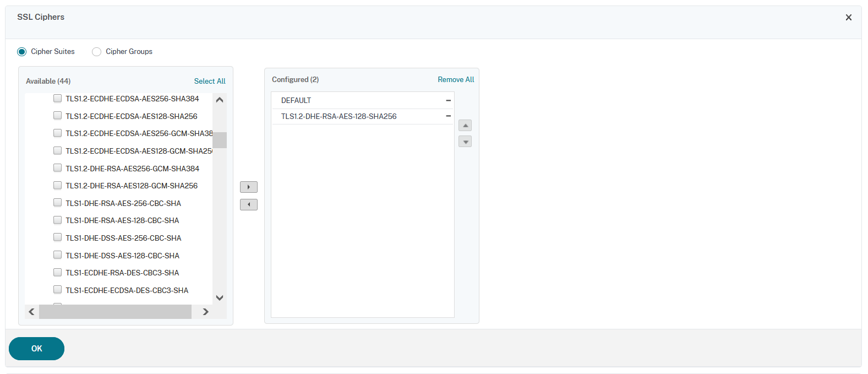Click the horizontal scrollbar thumb in Available list
The height and width of the screenshot is (374, 868).
[x=115, y=312]
